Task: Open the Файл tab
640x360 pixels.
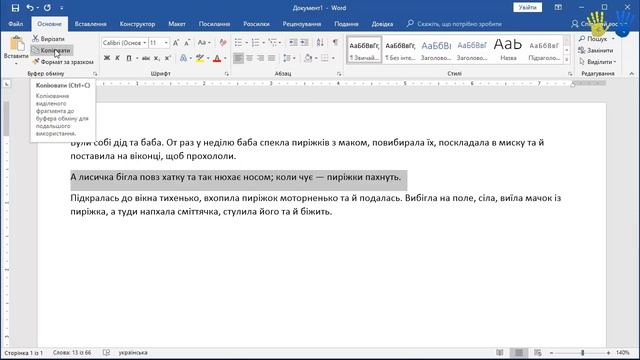Action: pyautogui.click(x=16, y=24)
